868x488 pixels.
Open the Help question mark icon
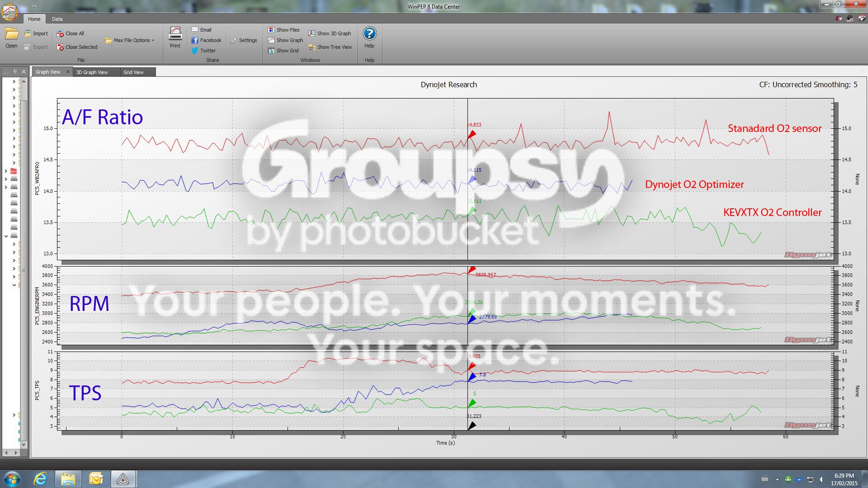click(x=369, y=33)
